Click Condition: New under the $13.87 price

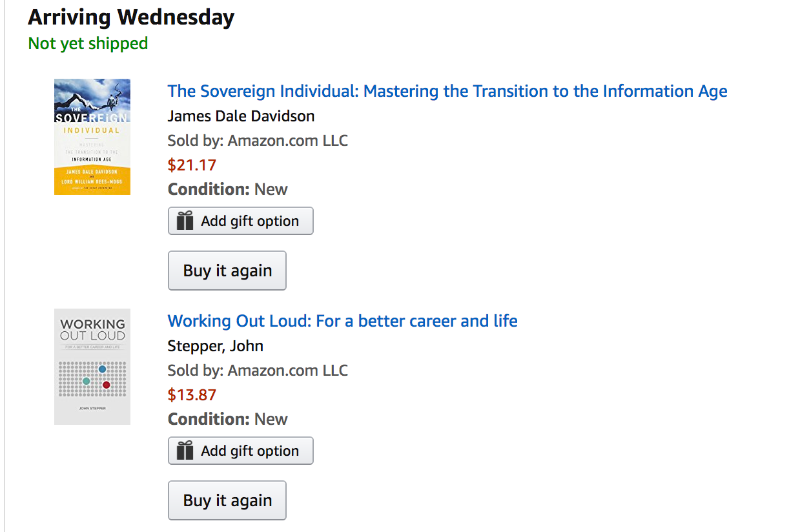(x=228, y=419)
